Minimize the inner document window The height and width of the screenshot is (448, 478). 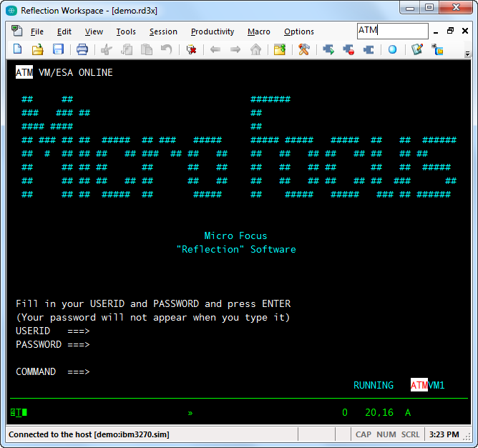pyautogui.click(x=436, y=31)
